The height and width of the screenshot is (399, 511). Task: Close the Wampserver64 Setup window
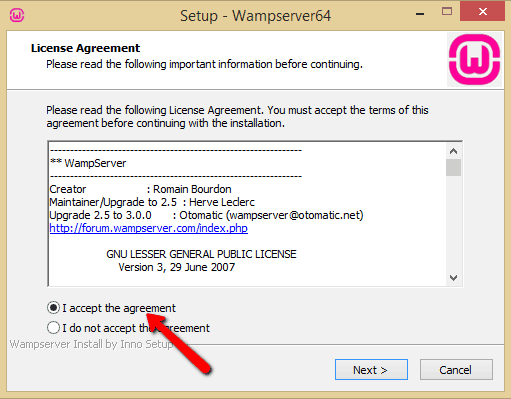click(x=482, y=12)
